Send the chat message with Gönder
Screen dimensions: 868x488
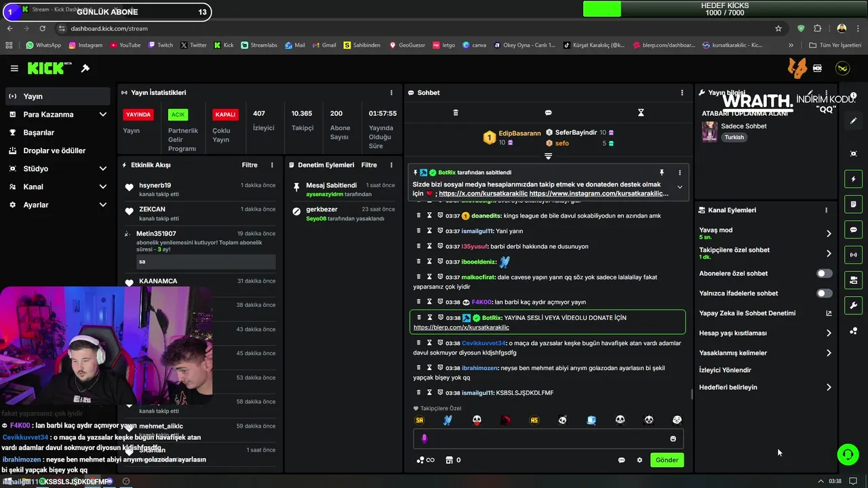point(667,460)
